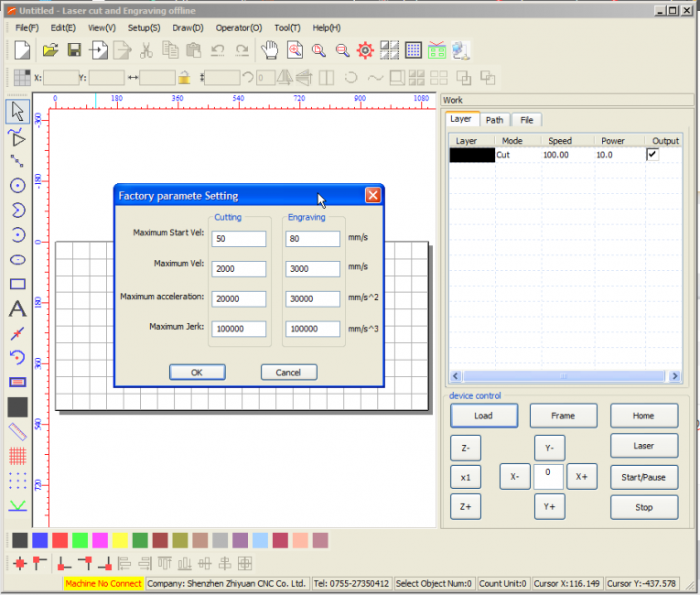Click the save floppy disk icon

(x=74, y=49)
